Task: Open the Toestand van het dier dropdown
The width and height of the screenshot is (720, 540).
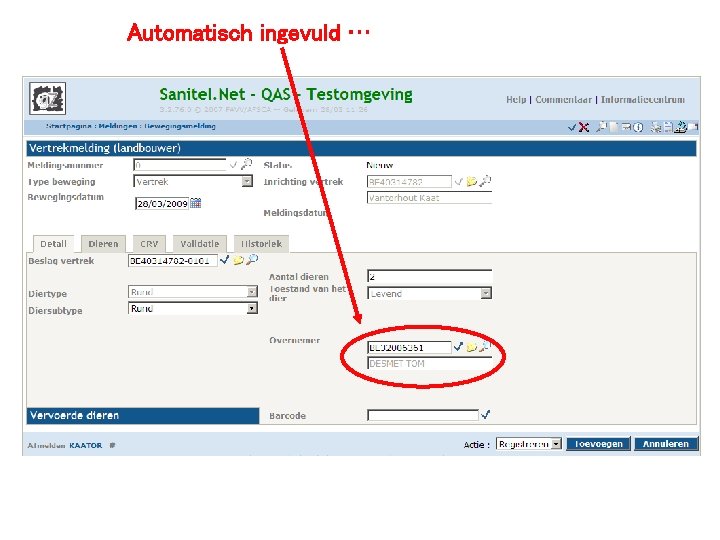Action: tap(486, 293)
